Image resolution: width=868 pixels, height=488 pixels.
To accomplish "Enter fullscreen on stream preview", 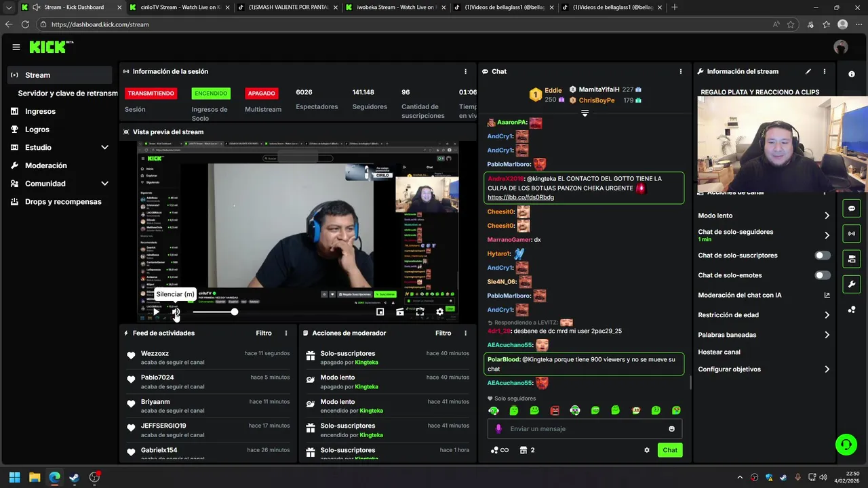I will pyautogui.click(x=420, y=312).
